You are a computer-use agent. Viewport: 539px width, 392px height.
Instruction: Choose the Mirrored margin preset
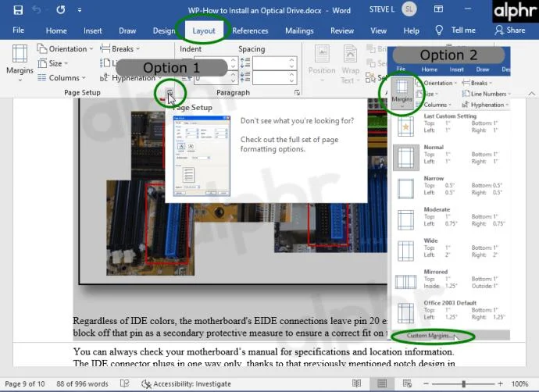[450, 282]
